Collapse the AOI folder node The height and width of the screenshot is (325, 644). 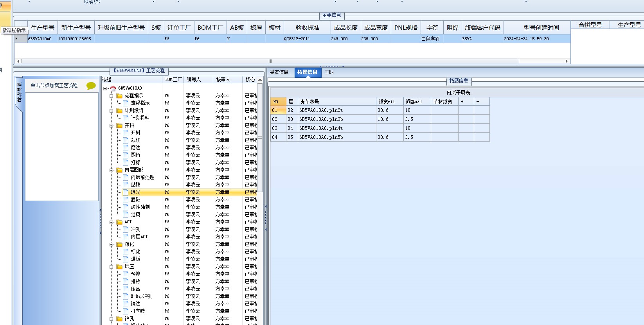coord(112,222)
